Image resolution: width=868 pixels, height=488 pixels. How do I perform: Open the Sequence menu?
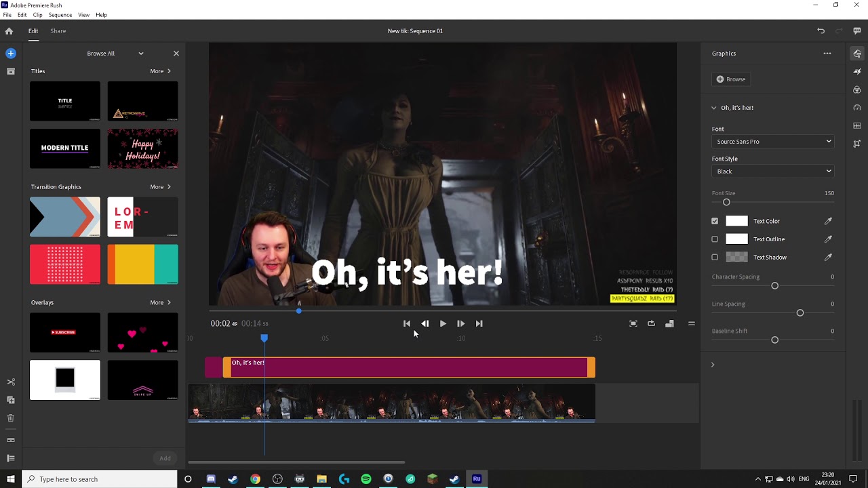pos(60,15)
